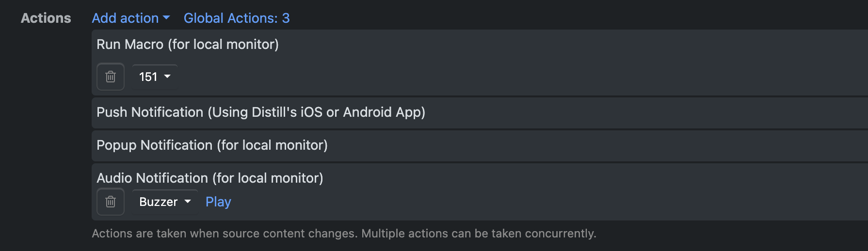Expand the macro 151 selector

[155, 77]
